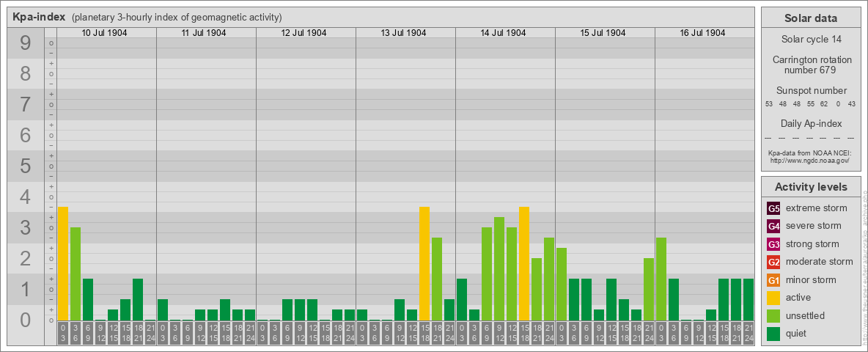
Task: Click the 21-24 time slot label under 16 Jul
Action: tap(749, 334)
